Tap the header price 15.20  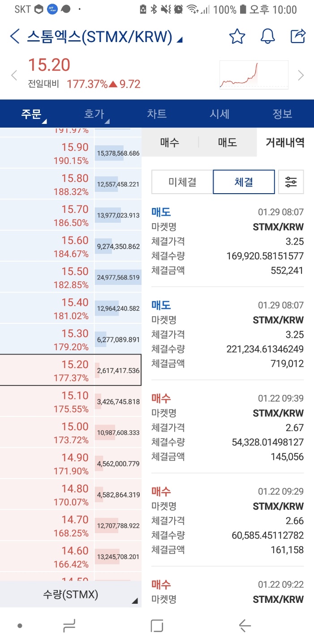(x=49, y=65)
